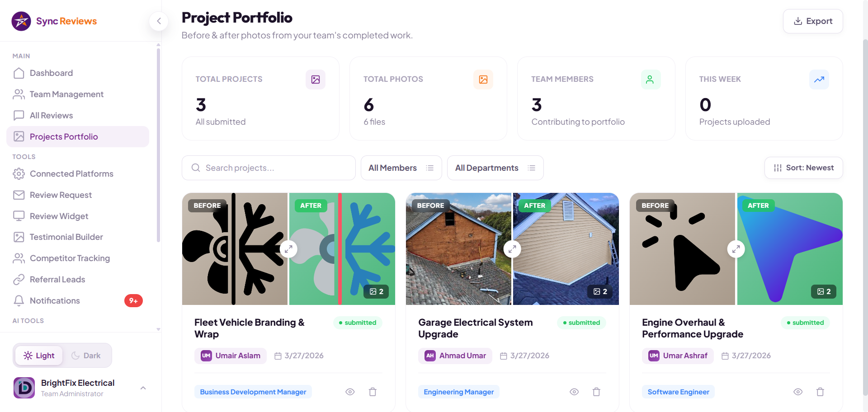
Task: Click the Sort: Newest button
Action: point(804,168)
